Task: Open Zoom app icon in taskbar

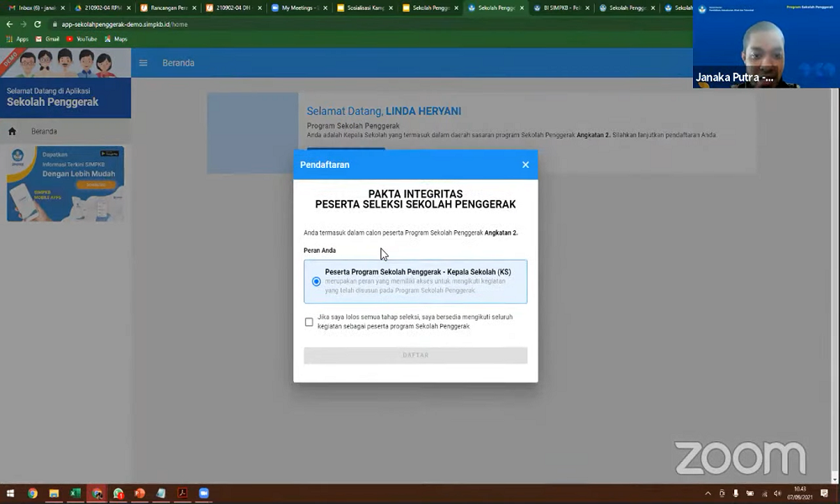Action: [203, 493]
